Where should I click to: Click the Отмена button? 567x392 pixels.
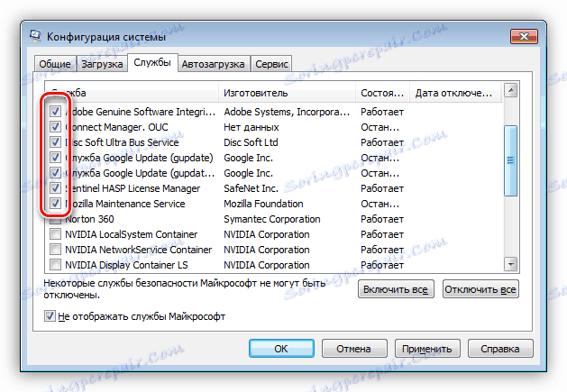[354, 349]
